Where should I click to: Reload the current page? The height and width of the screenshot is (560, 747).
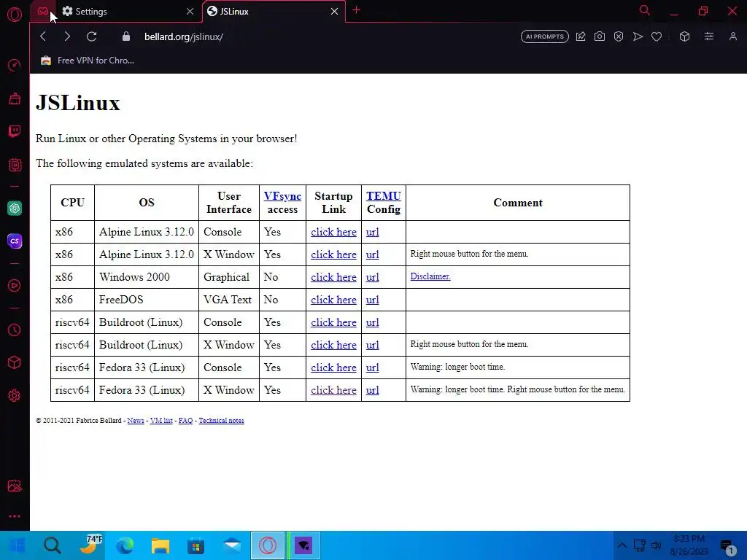91,36
